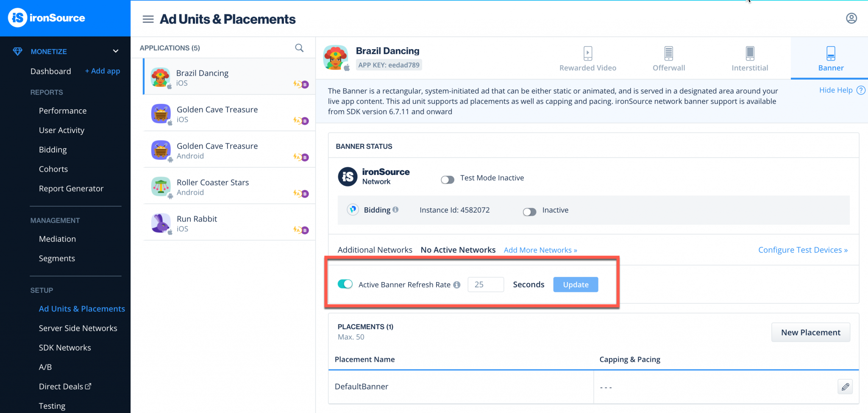Click the ironSource logo icon

point(17,18)
